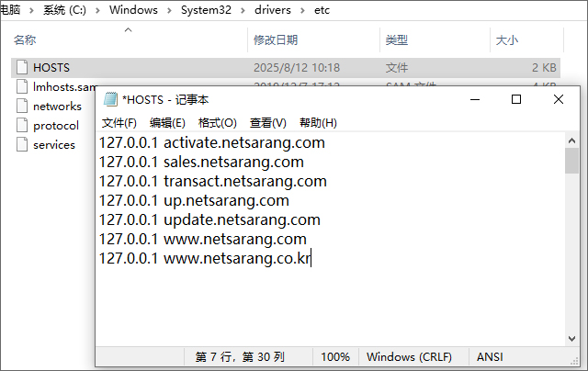Place cursor in www.netsarang.co.kr line
The image size is (588, 371).
(205, 258)
